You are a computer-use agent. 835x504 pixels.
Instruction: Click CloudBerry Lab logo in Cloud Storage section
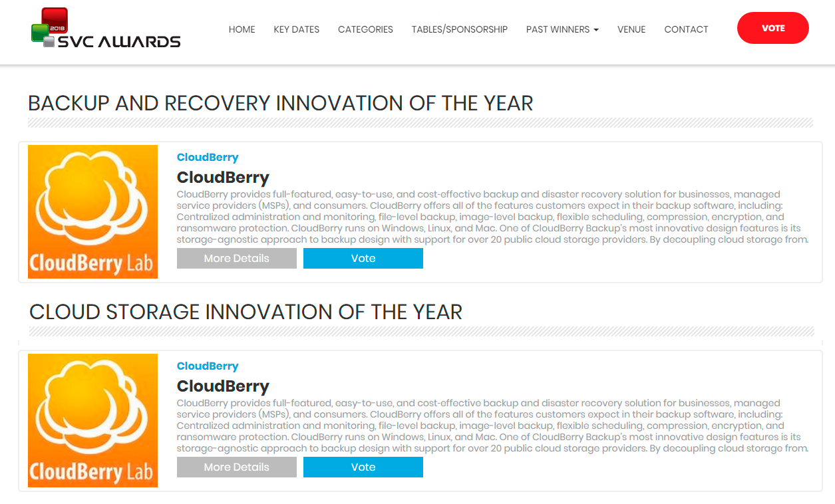pyautogui.click(x=93, y=420)
